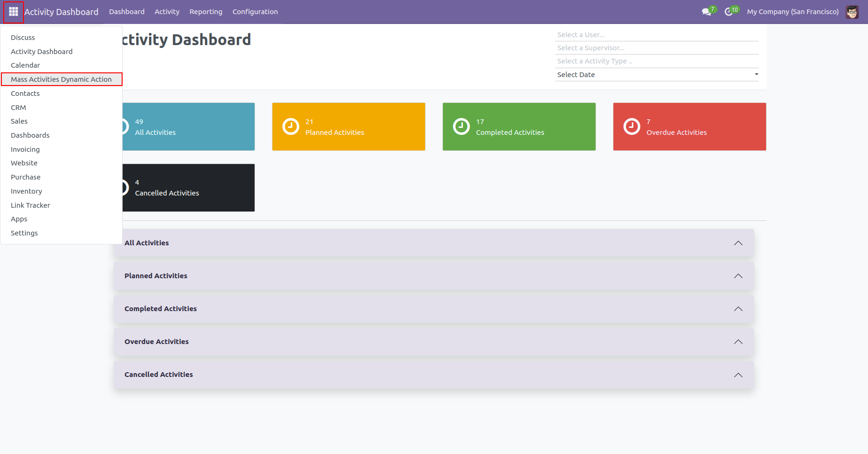Screen dimensions: 868x454
Task: Open the Activity top menu
Action: (x=167, y=12)
